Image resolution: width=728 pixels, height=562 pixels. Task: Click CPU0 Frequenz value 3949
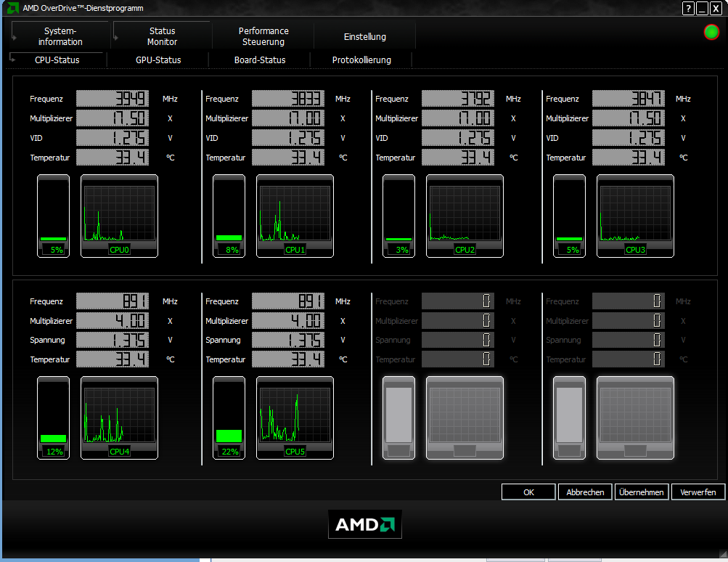click(113, 99)
